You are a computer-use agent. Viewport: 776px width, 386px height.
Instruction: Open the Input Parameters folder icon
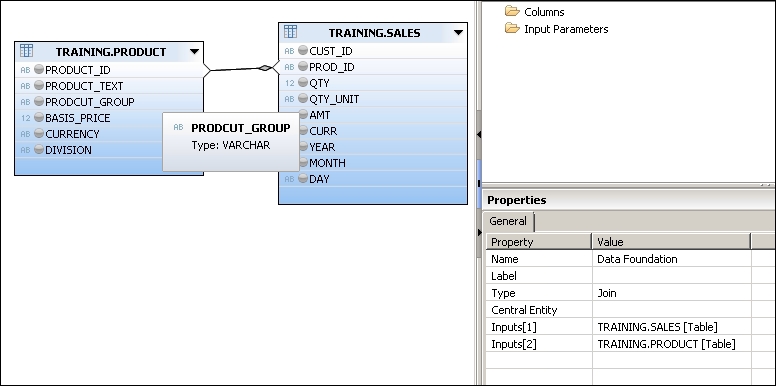(512, 28)
